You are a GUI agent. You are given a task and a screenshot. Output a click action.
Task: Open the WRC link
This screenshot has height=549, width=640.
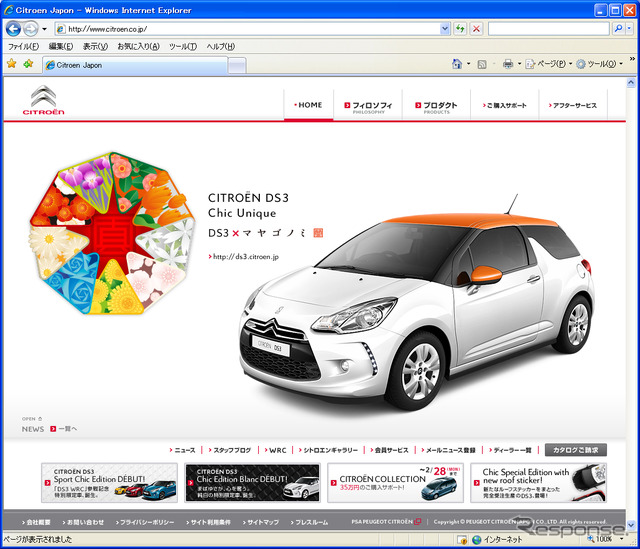click(x=276, y=450)
